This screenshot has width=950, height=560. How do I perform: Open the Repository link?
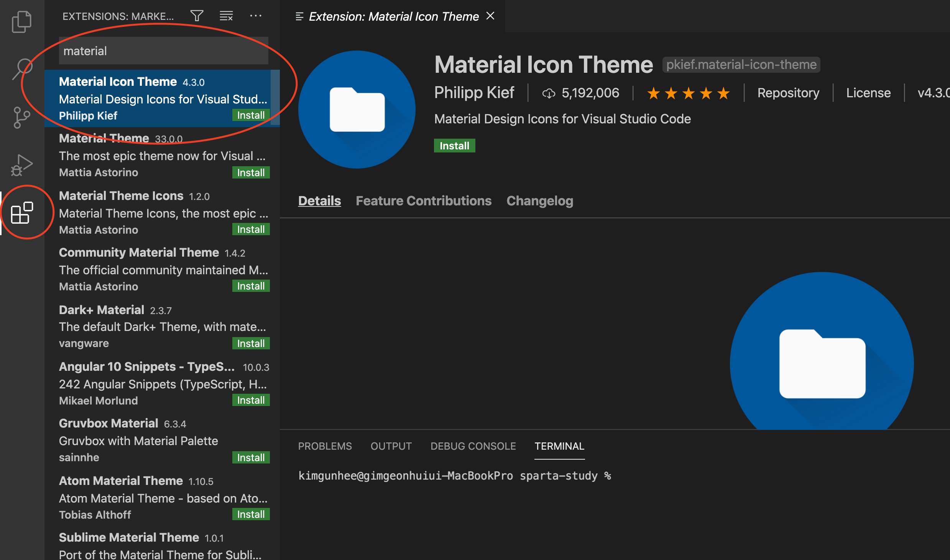[788, 93]
